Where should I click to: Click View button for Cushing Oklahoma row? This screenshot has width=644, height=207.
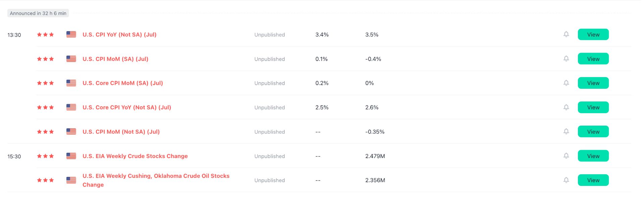(593, 180)
